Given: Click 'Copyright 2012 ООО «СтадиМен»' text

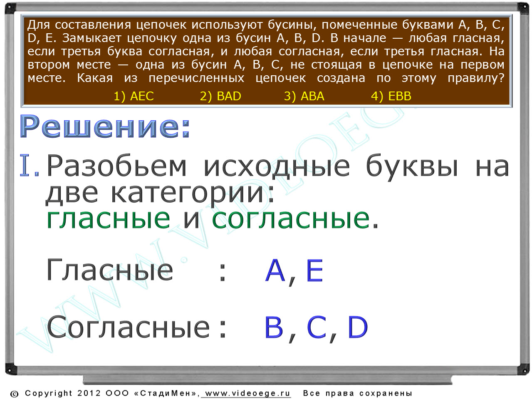Looking at the screenshot, I should [112, 393].
